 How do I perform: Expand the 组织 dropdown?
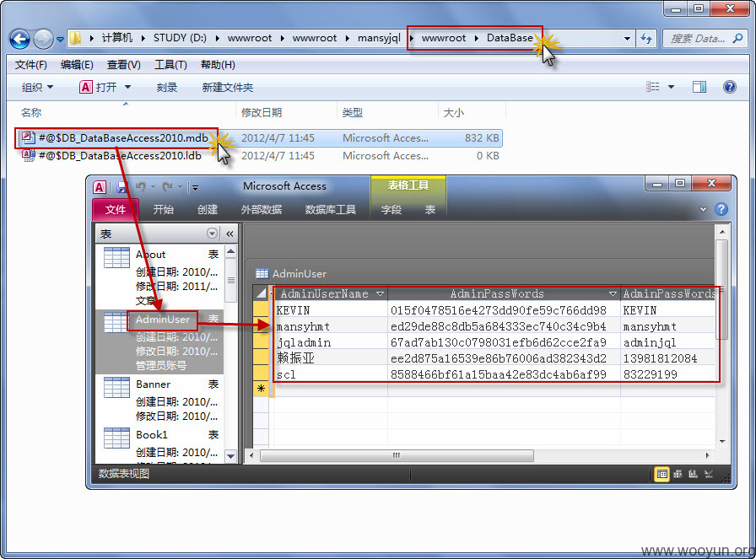(x=38, y=87)
